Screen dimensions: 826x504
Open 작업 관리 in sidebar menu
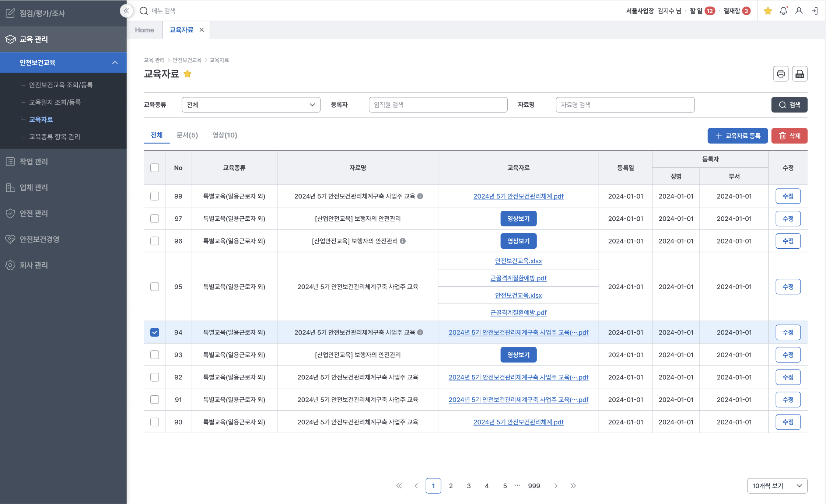pos(34,161)
